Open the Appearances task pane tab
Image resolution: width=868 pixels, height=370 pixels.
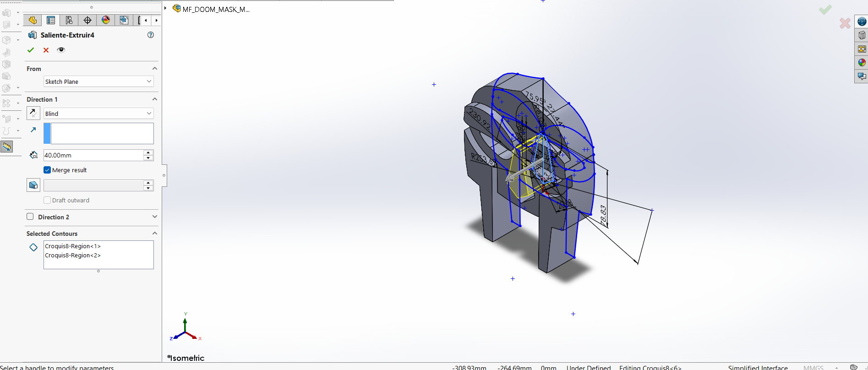coord(862,62)
